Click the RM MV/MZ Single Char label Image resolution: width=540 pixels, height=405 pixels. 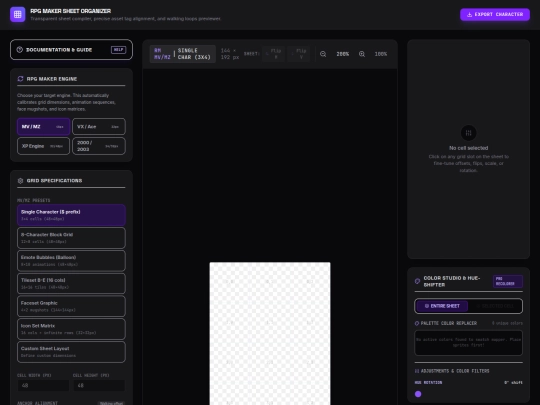click(183, 54)
